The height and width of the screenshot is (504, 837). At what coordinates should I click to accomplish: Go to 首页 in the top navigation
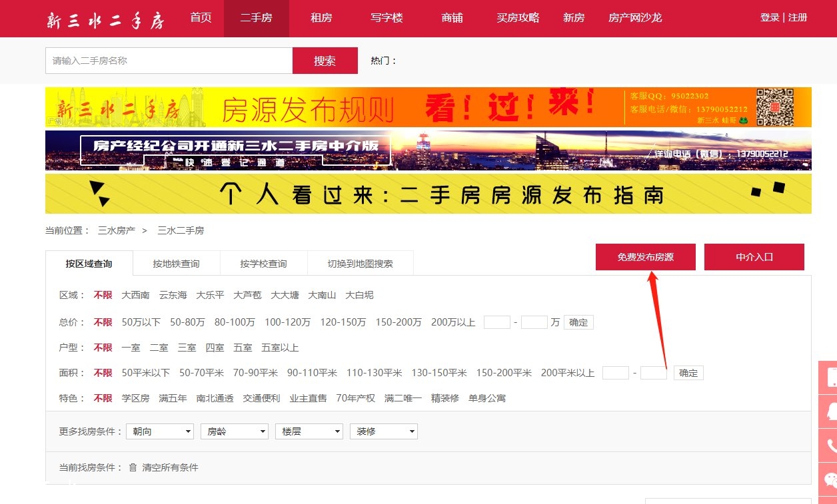point(201,18)
